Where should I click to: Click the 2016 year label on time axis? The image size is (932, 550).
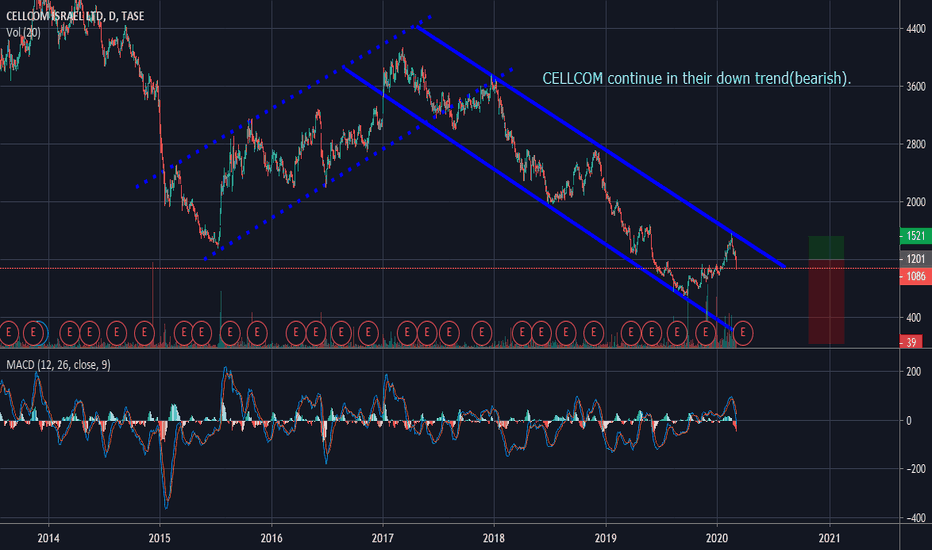272,538
